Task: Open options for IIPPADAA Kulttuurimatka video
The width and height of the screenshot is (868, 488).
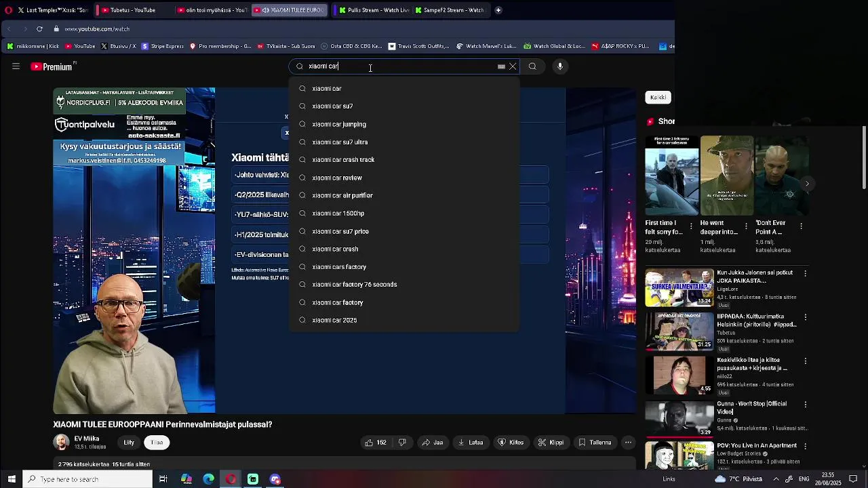Action: tap(805, 317)
